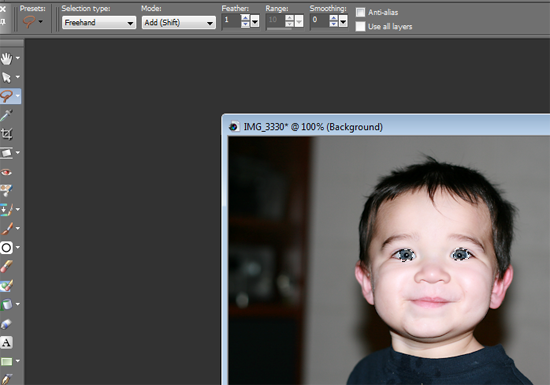Expand the Pick tool flyout arrow

click(x=18, y=77)
